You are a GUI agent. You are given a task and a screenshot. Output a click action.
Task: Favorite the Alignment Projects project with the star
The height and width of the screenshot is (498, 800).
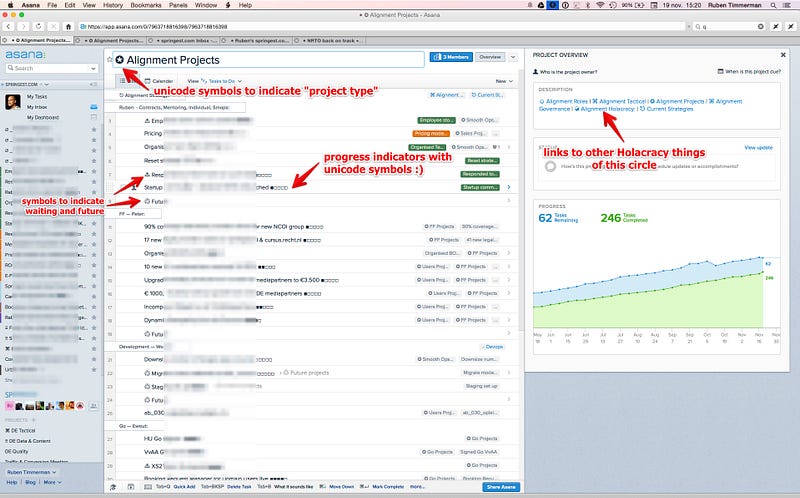(x=109, y=60)
